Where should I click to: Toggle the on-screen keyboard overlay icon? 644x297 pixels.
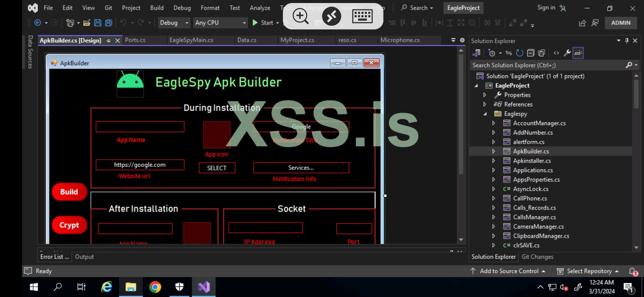point(363,16)
